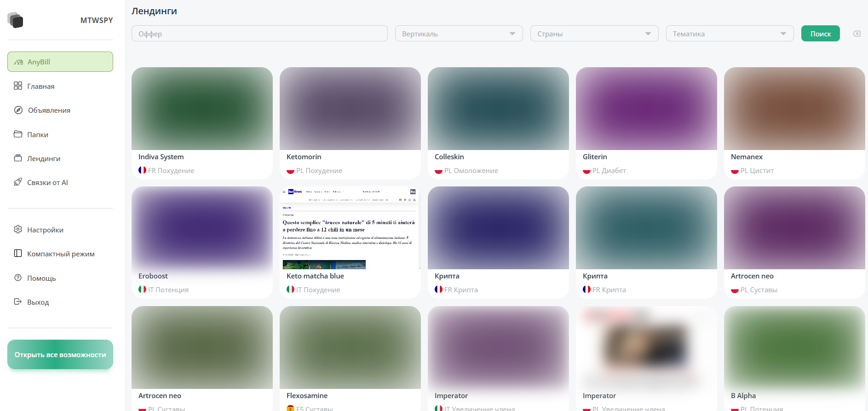The height and width of the screenshot is (411, 868).
Task: Click the question mark icon beside Помощь
Action: [x=18, y=278]
